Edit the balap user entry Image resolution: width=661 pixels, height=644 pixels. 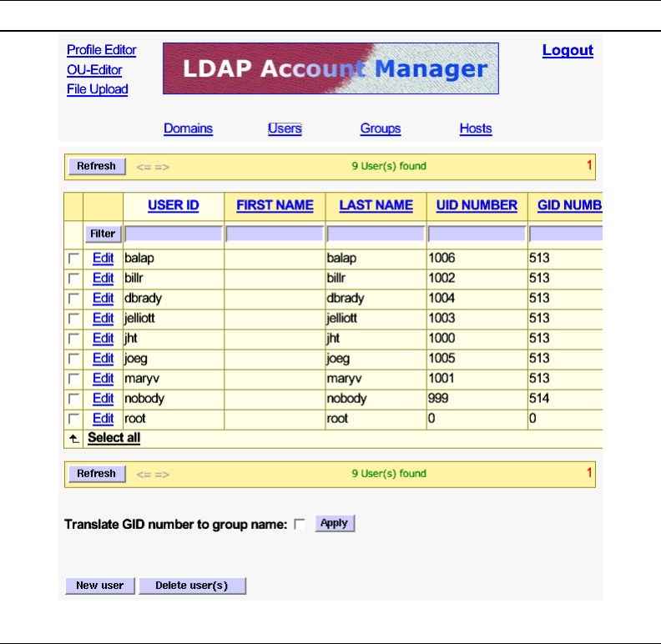click(x=103, y=258)
